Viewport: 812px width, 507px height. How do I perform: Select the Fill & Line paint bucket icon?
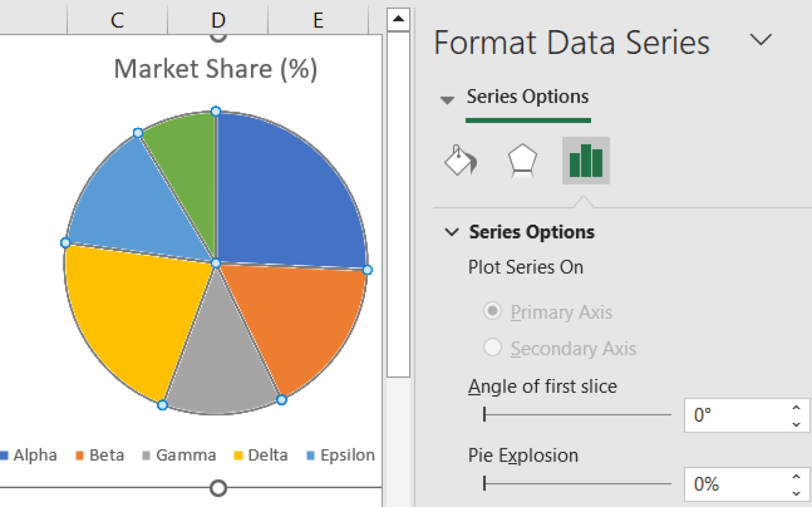tap(459, 160)
